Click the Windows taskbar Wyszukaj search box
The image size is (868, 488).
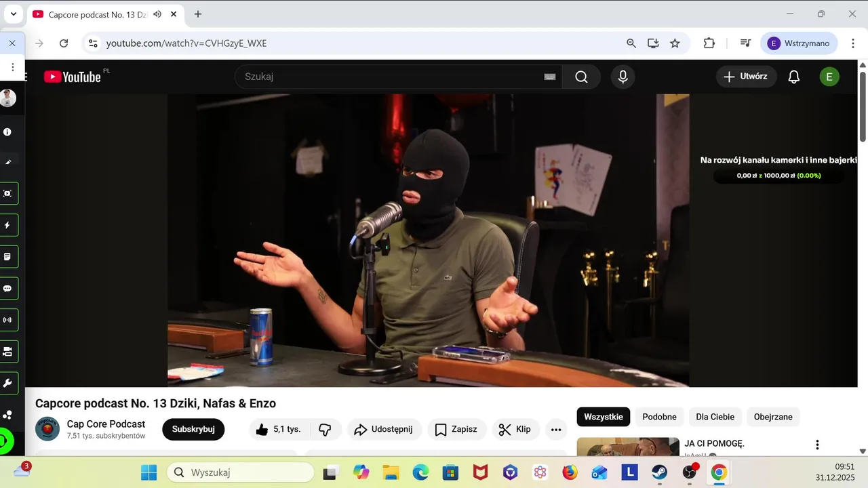241,472
